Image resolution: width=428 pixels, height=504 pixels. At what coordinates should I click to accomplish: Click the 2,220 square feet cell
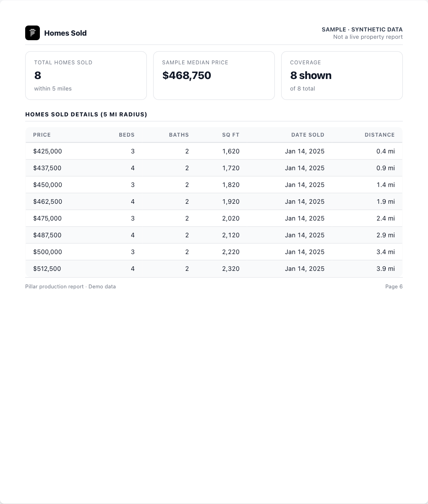pyautogui.click(x=231, y=252)
